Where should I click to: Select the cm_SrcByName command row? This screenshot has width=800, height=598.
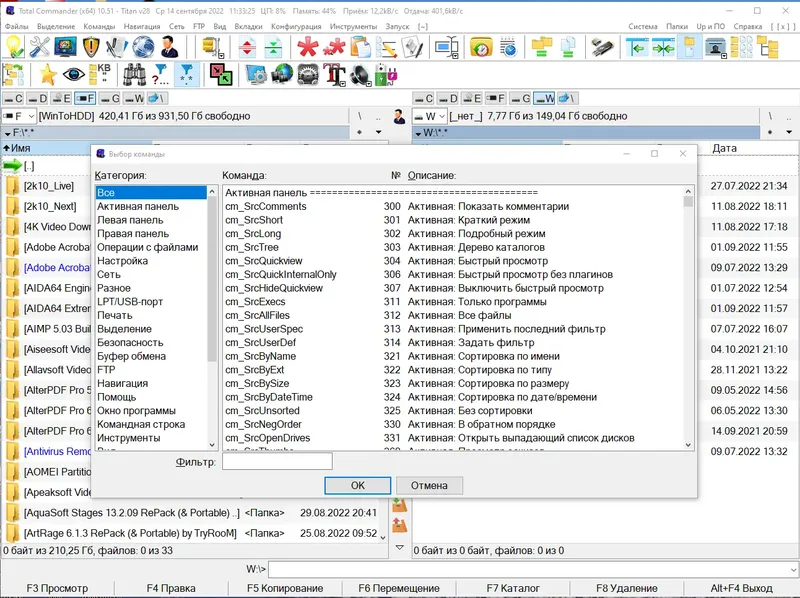pyautogui.click(x=453, y=356)
